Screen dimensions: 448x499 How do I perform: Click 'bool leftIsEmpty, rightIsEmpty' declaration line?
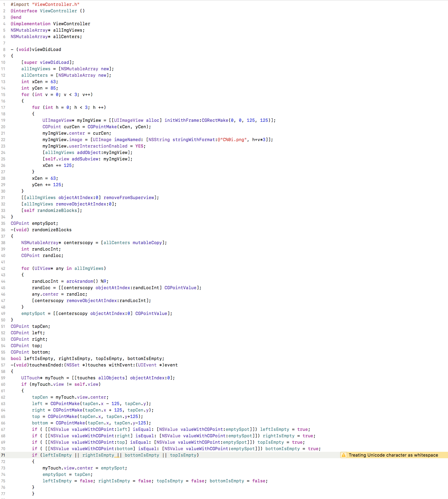pos(87,358)
